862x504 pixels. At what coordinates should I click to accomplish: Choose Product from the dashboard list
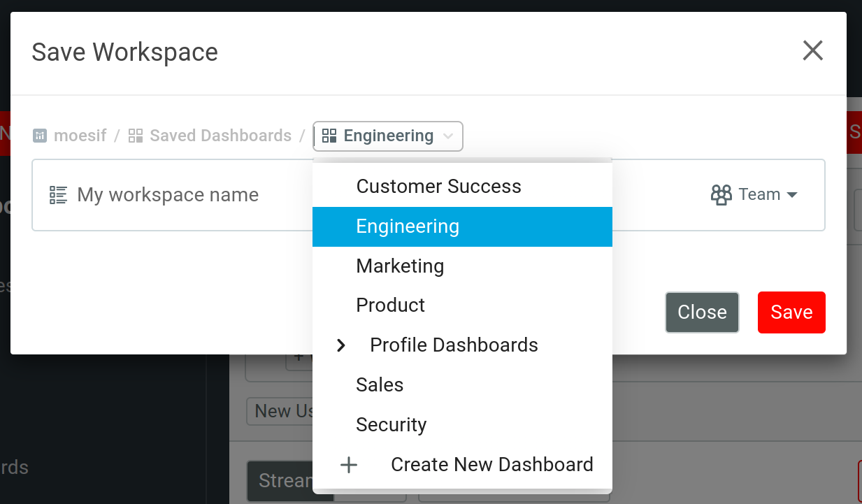(390, 305)
